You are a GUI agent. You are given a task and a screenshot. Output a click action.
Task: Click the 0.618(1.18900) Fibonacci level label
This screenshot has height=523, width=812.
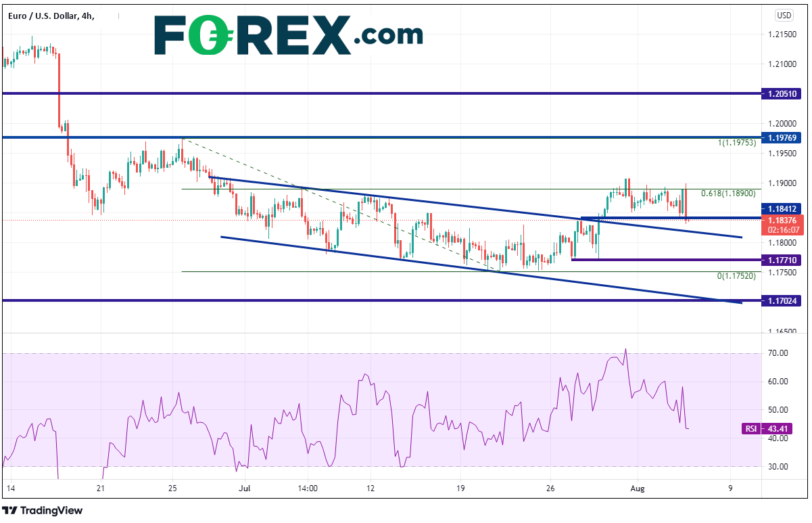point(727,194)
